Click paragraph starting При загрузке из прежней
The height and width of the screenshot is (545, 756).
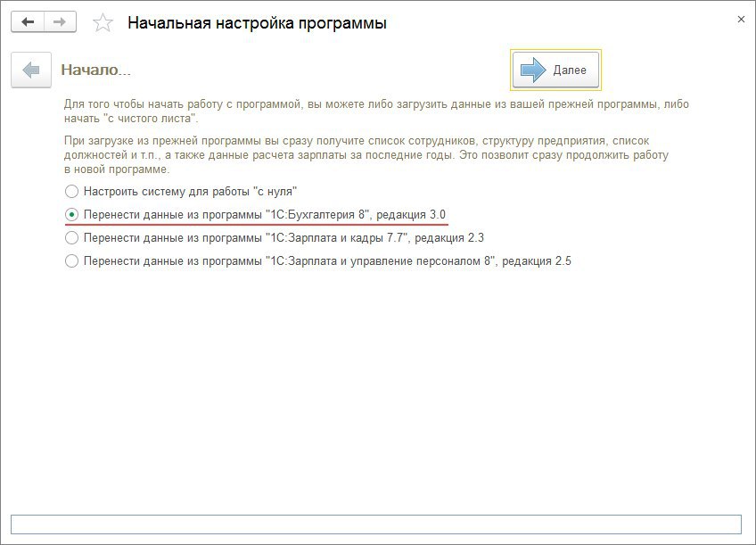point(366,155)
